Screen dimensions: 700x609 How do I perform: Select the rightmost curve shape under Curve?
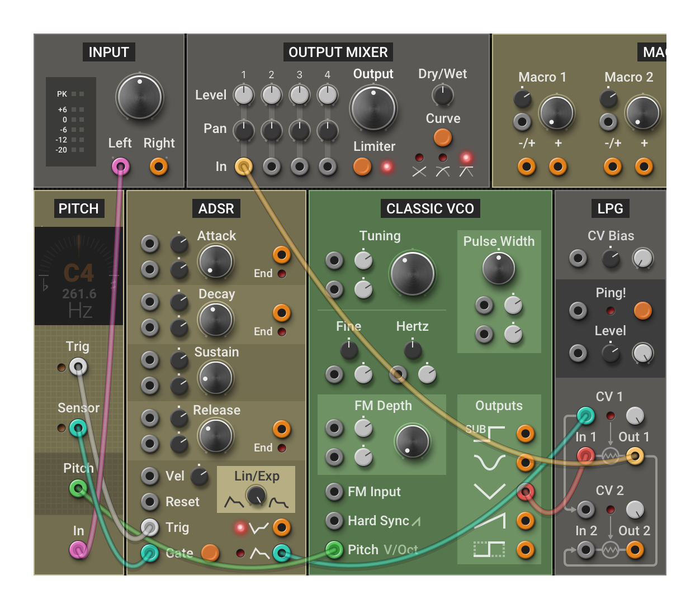click(467, 172)
